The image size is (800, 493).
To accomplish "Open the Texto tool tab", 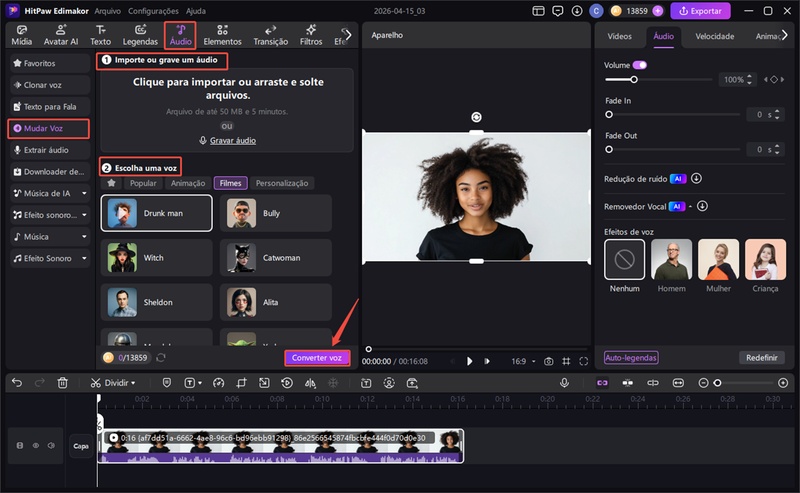I will coord(101,35).
